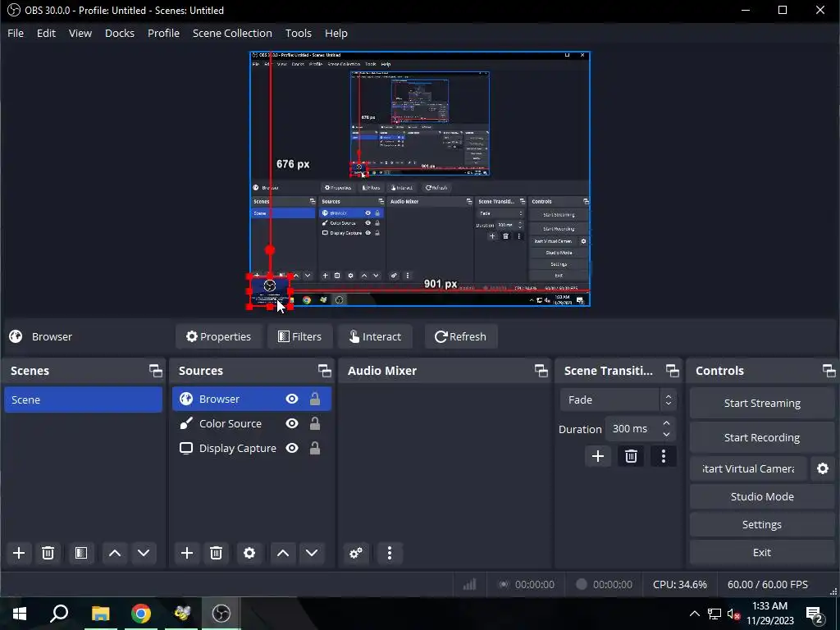Open Google Chrome from the taskbar

point(141,614)
